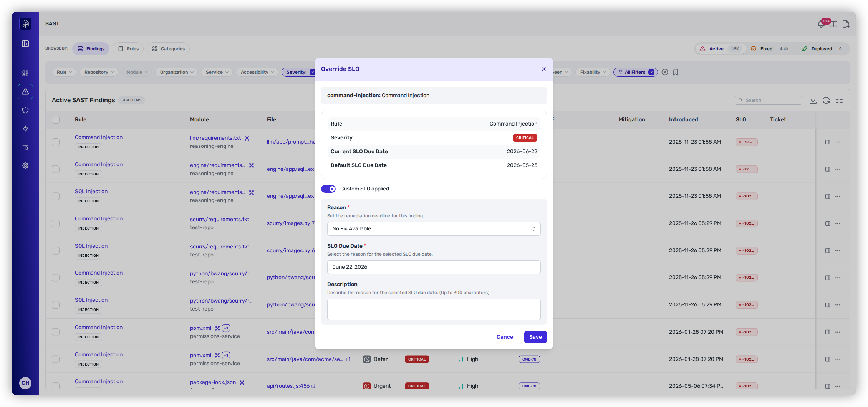Open the package-lock.json module link
Image resolution: width=868 pixels, height=407 pixels.
pyautogui.click(x=213, y=382)
